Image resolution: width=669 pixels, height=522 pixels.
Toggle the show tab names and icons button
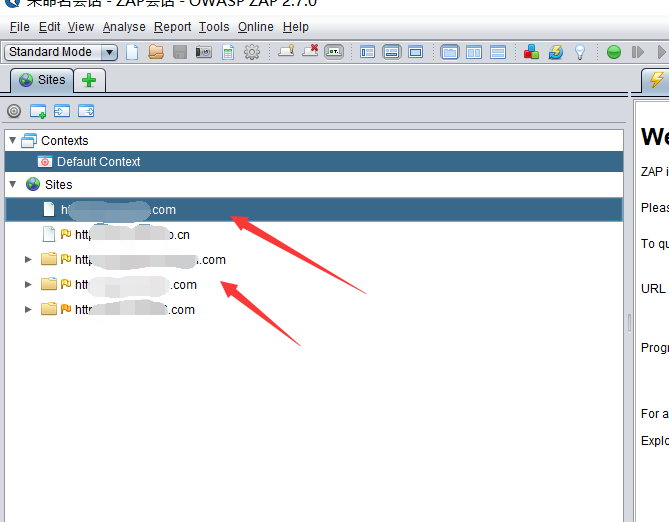[334, 52]
